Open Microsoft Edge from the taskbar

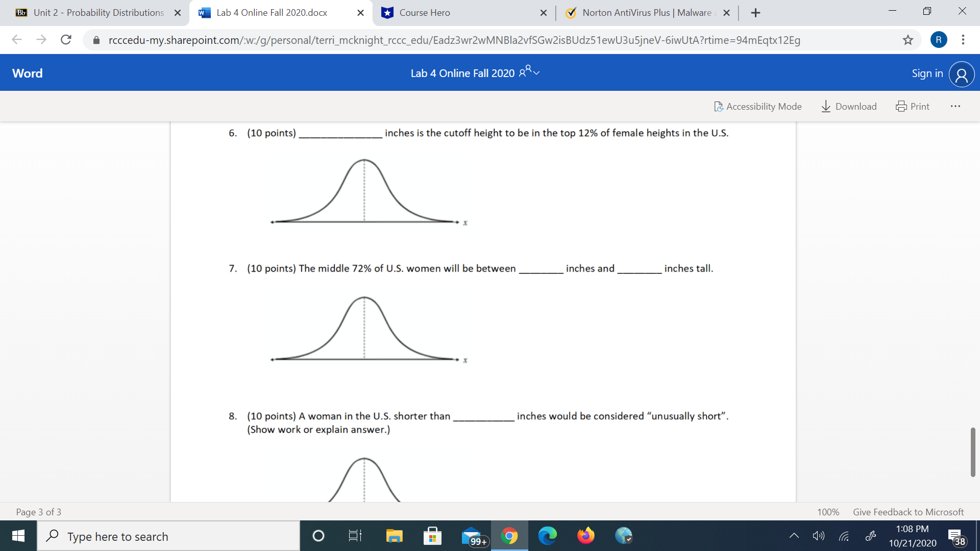coord(548,536)
